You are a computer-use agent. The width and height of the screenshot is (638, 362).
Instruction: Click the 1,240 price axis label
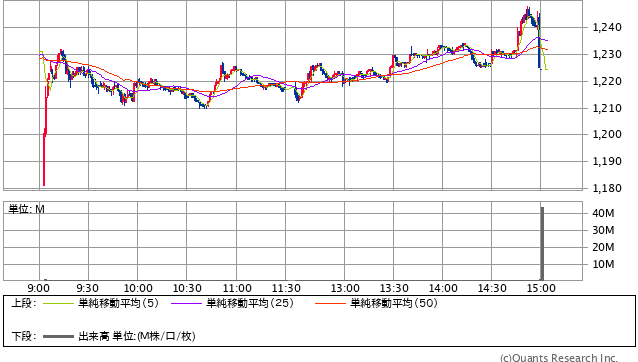(x=607, y=27)
